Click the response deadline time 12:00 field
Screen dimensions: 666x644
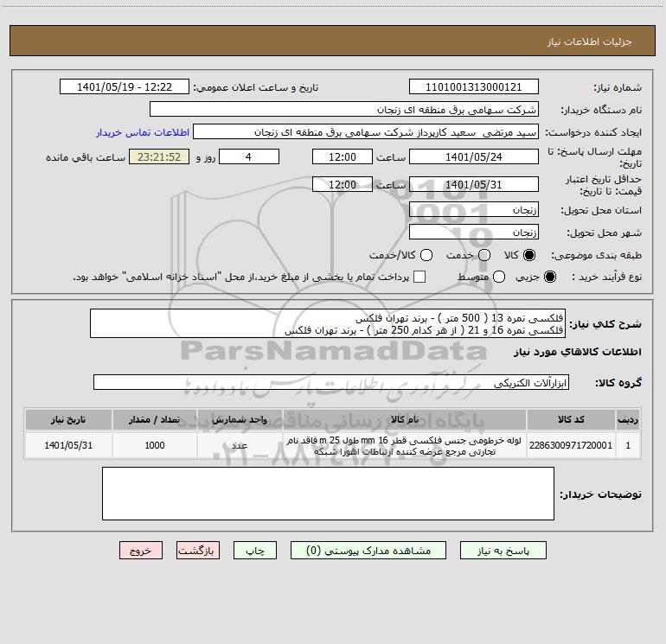343,156
